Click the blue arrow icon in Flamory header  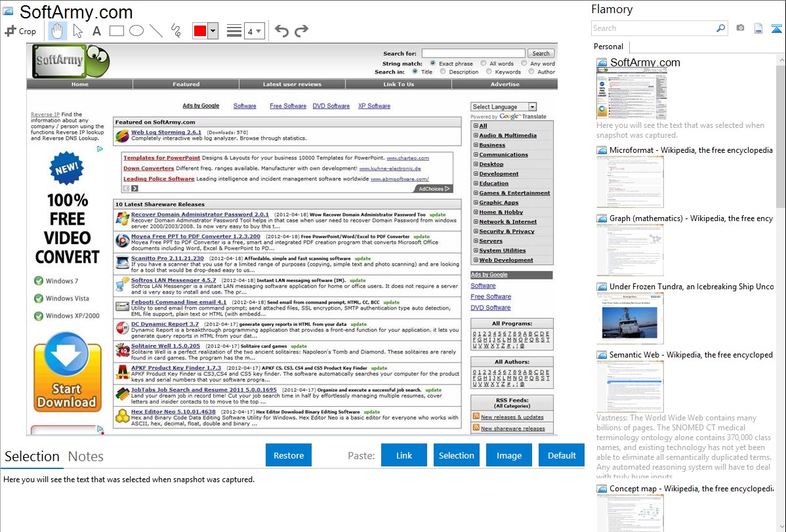coord(776,28)
